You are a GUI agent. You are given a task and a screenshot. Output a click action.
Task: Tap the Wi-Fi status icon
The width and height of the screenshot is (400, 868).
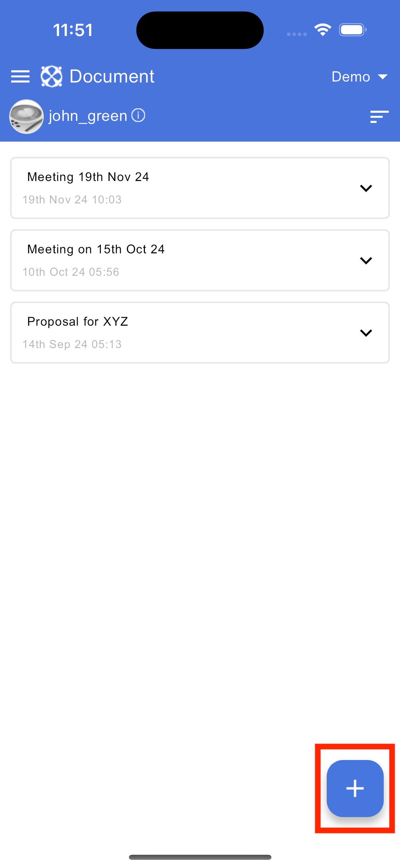point(323,30)
